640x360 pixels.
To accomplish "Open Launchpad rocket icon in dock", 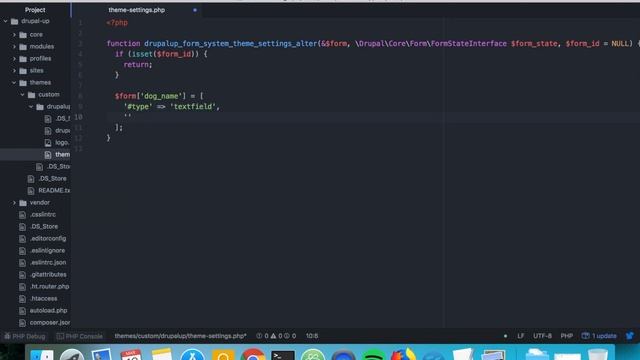I will (72, 355).
